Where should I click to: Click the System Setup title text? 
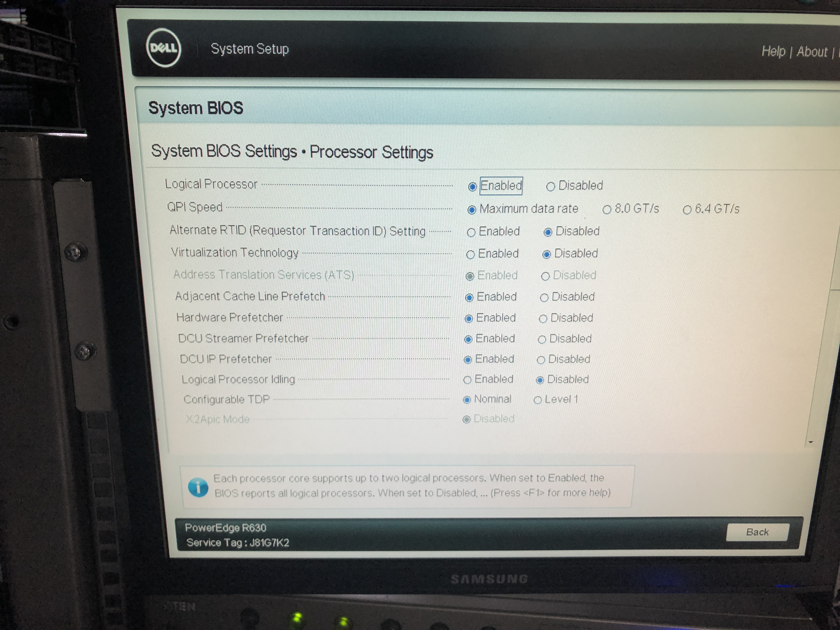pyautogui.click(x=250, y=49)
